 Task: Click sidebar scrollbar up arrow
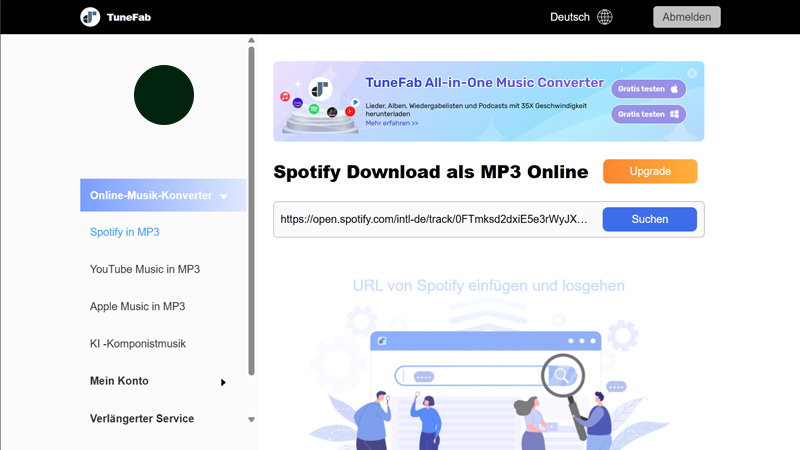[251, 40]
